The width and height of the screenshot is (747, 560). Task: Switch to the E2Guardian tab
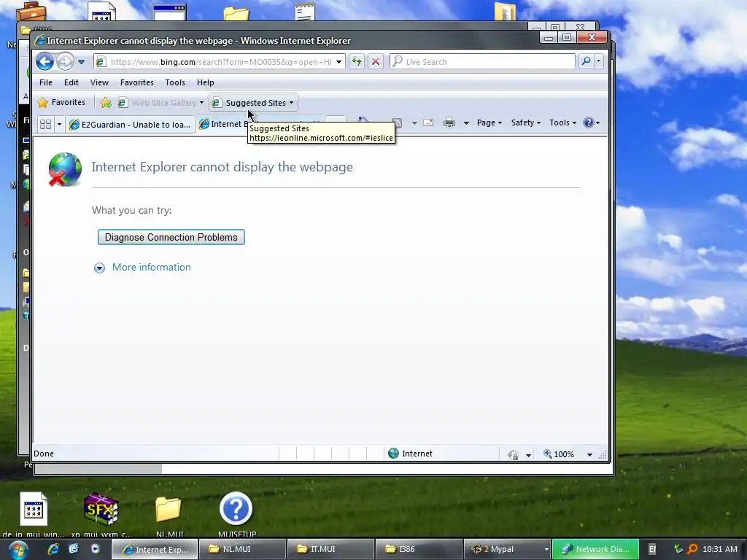[x=130, y=125]
